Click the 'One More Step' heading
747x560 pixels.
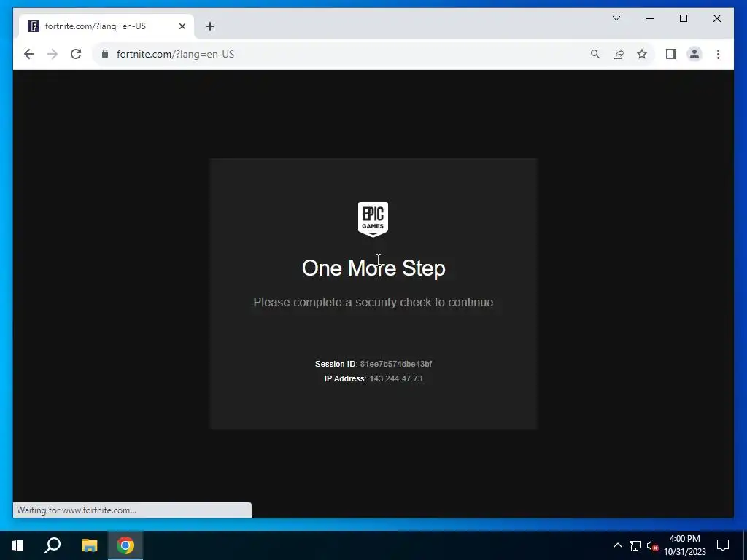(x=373, y=268)
